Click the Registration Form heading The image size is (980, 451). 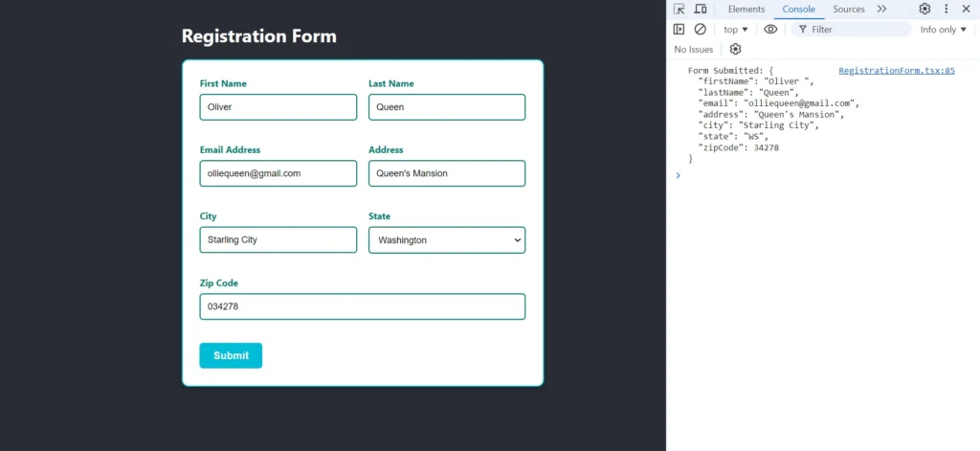coord(258,36)
